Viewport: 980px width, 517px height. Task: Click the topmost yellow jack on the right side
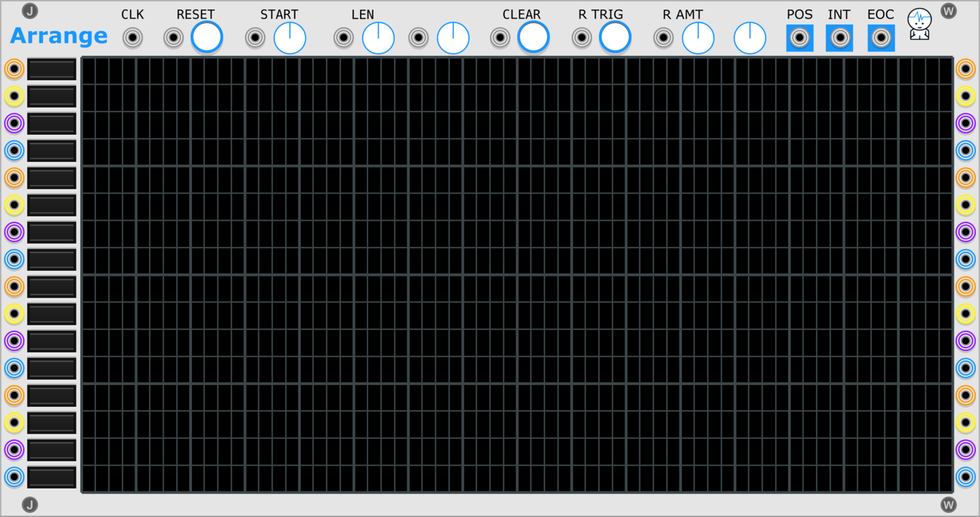click(966, 96)
